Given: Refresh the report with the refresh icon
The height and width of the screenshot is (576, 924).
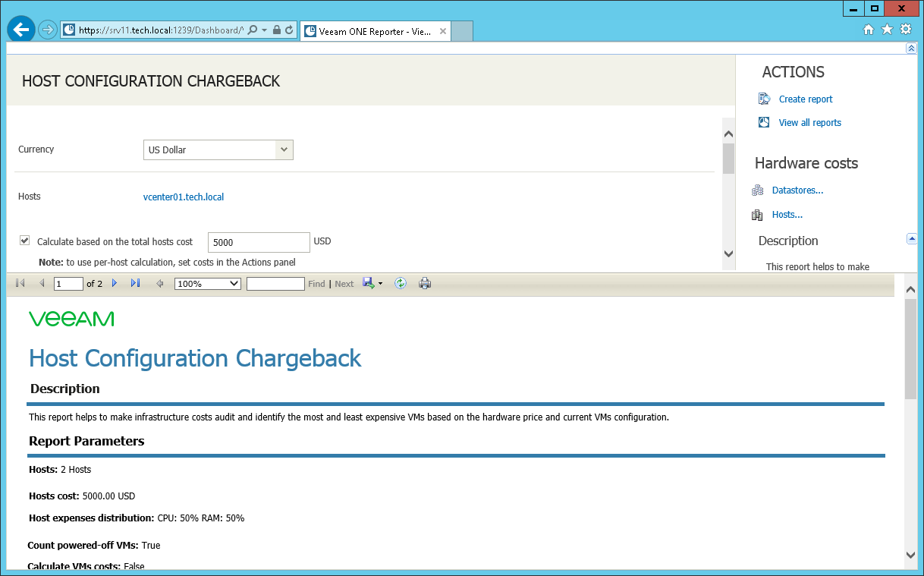Looking at the screenshot, I should (x=401, y=283).
